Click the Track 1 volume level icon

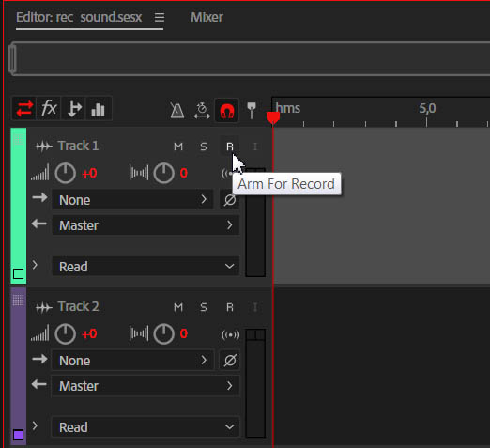tap(40, 173)
